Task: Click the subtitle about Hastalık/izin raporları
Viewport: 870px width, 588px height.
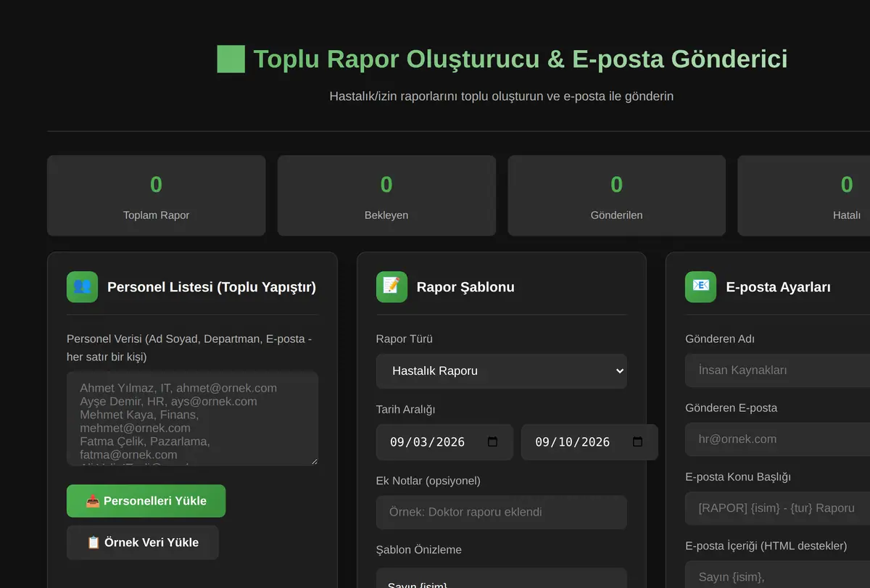Action: pos(502,96)
